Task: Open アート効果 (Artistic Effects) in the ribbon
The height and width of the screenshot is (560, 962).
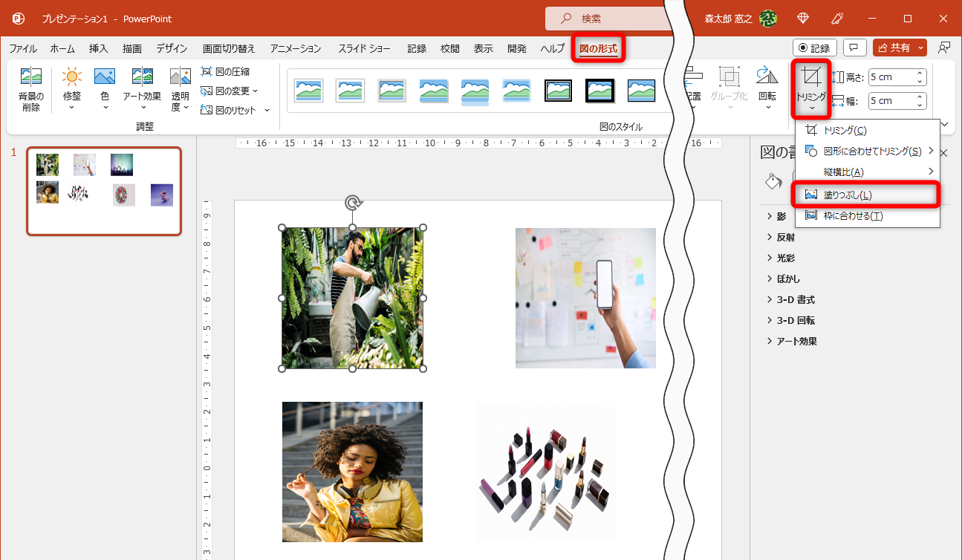Action: click(x=142, y=89)
